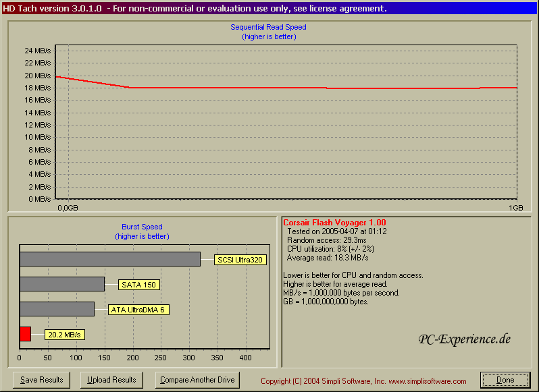Viewport: 539px width, 392px height.
Task: Click the HD Tach version title bar
Action: coord(269,8)
